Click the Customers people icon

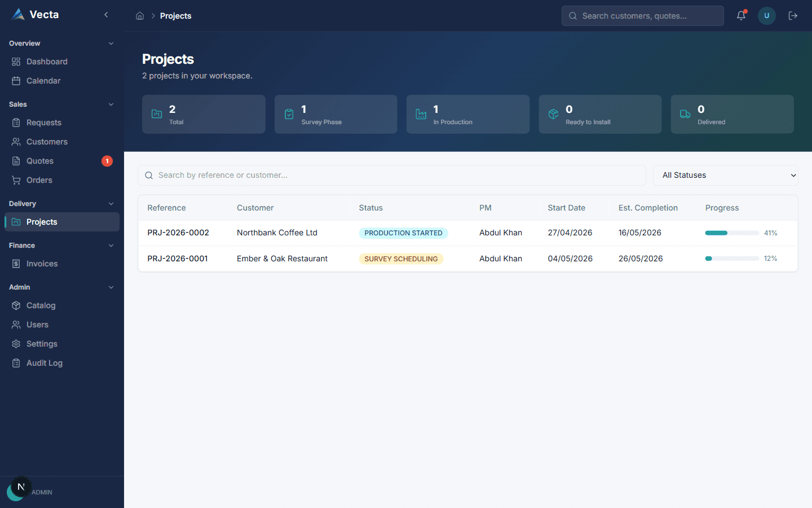pyautogui.click(x=16, y=142)
